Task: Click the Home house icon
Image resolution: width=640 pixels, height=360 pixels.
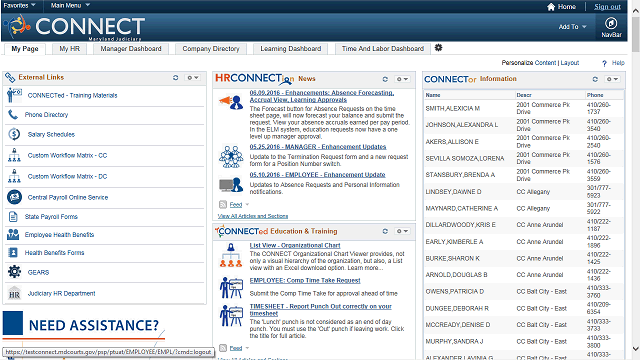Action: pyautogui.click(x=551, y=7)
